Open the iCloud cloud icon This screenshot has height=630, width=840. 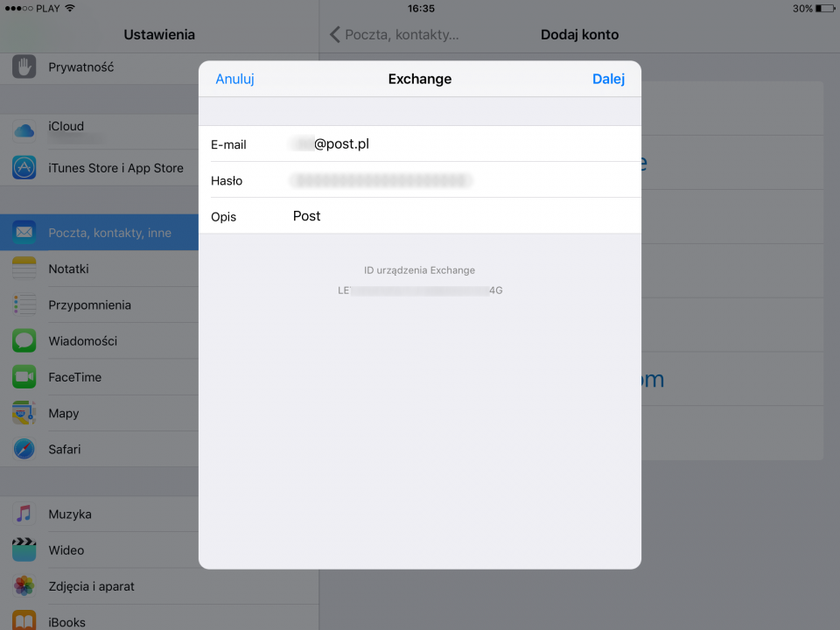(24, 130)
